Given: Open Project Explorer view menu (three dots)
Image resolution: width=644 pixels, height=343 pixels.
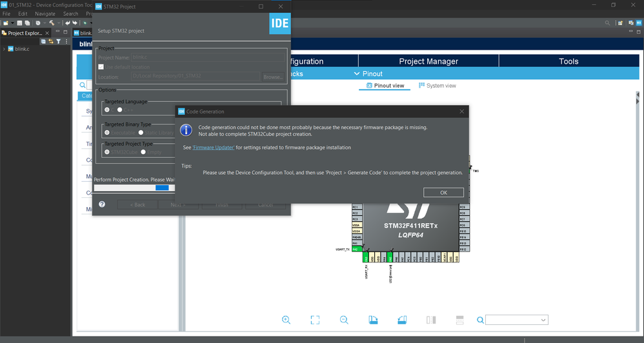Looking at the screenshot, I should (x=66, y=41).
